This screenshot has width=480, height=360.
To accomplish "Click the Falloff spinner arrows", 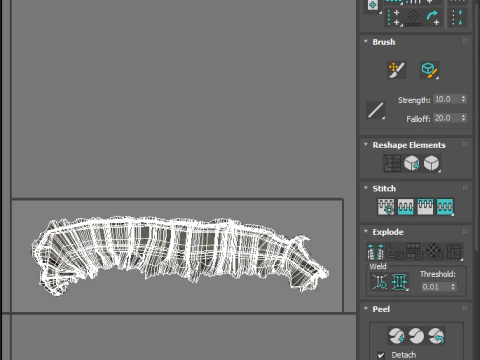I will point(463,118).
